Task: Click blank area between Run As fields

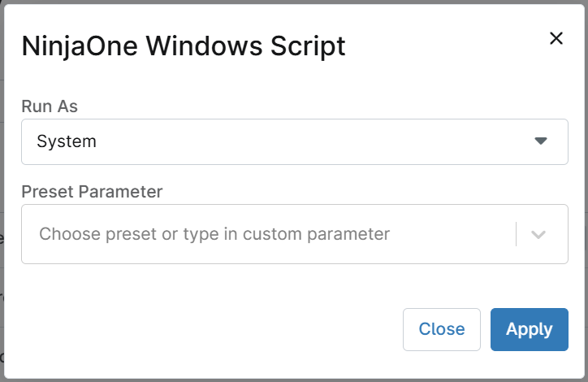Action: pyautogui.click(x=295, y=174)
